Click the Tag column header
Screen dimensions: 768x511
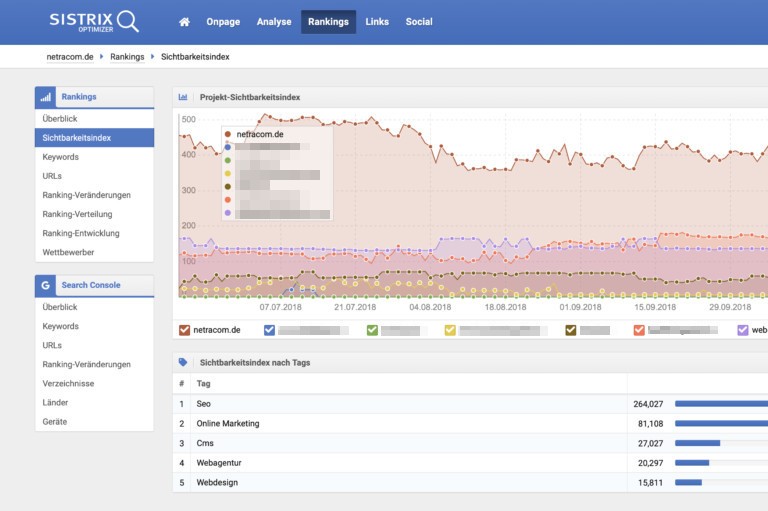[x=203, y=384]
